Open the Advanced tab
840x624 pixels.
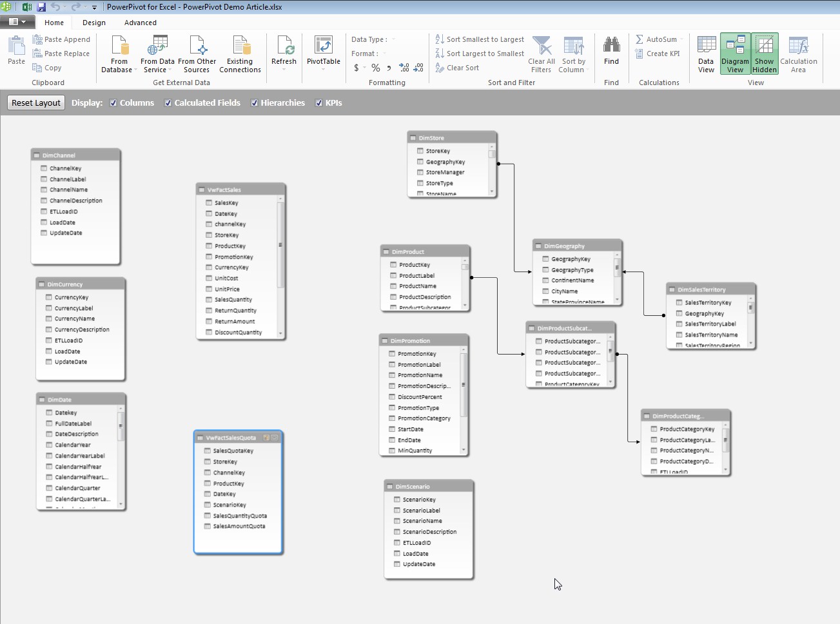141,23
